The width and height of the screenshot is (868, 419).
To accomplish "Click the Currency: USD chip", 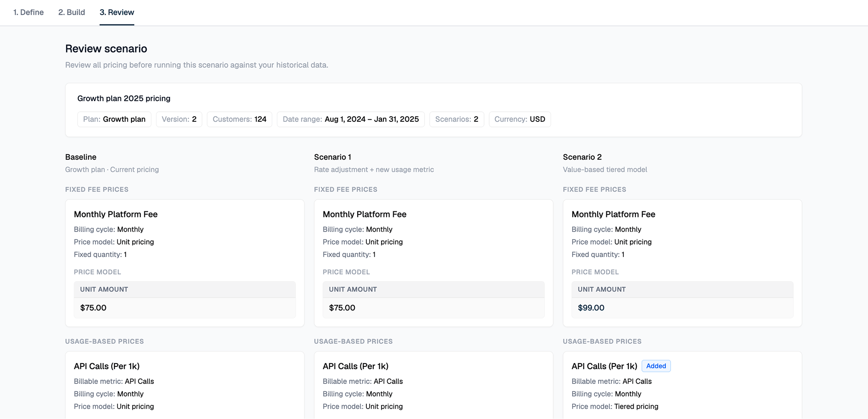I will (x=520, y=119).
